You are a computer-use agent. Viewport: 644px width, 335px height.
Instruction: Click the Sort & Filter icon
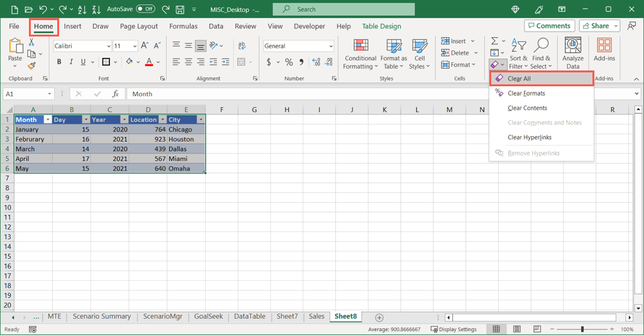pos(519,45)
